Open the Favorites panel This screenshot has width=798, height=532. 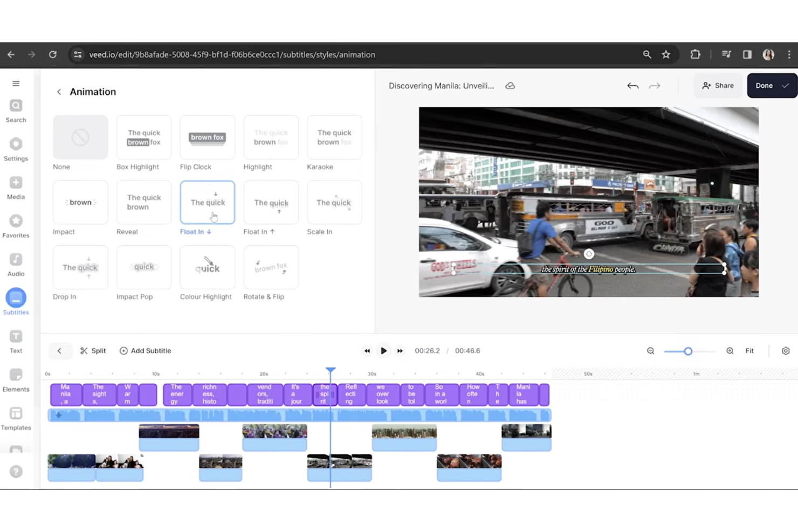(16, 226)
